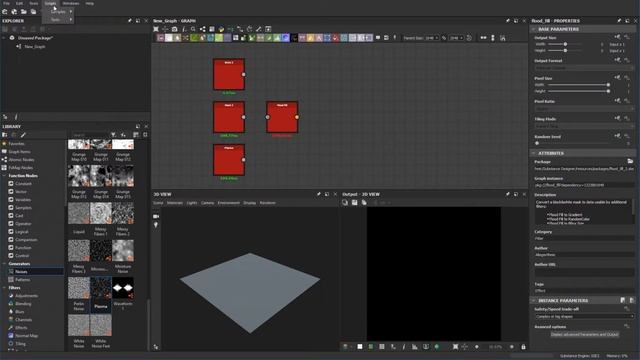Image resolution: width=640 pixels, height=360 pixels.
Task: Select Atomic Nodes in the Library
Action: 21,160
